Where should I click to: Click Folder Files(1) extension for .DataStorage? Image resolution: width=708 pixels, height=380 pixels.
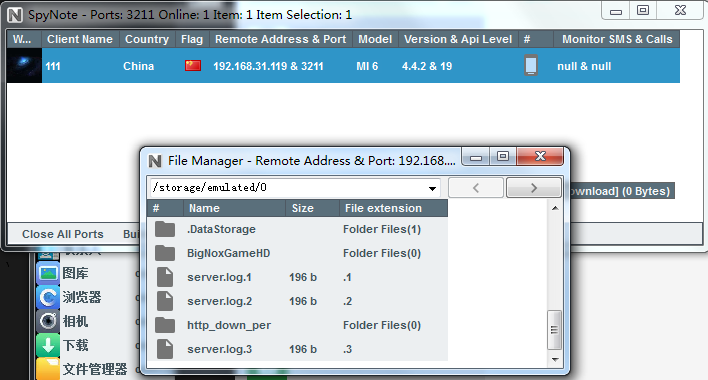[382, 229]
